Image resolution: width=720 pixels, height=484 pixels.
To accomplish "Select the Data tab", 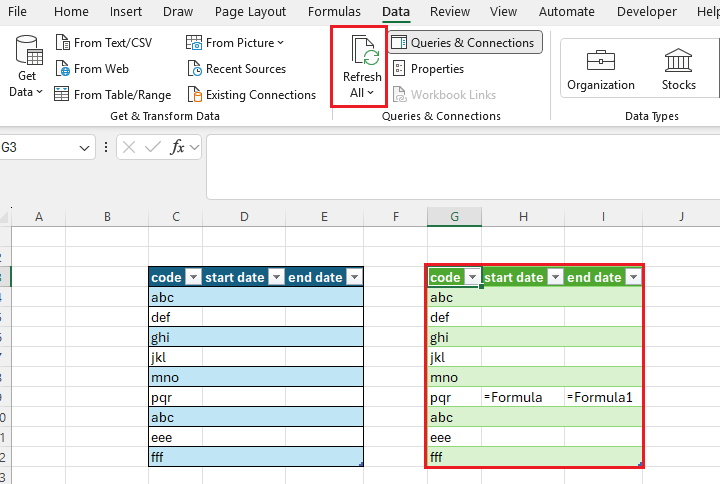I will coord(396,11).
